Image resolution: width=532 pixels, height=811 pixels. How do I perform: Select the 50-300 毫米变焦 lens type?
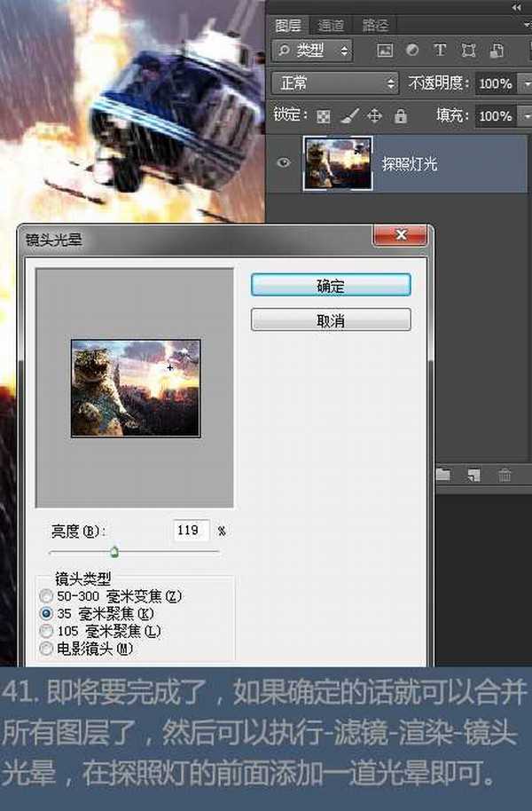coord(47,595)
